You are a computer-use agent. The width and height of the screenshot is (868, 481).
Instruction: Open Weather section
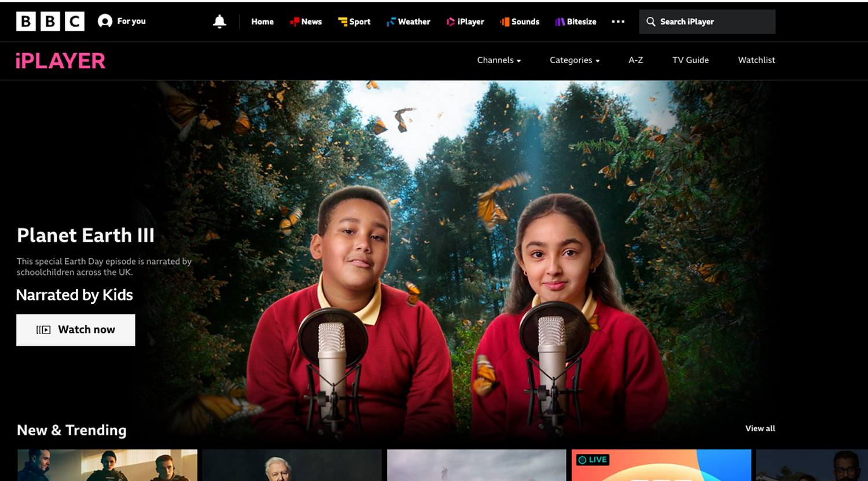tap(414, 21)
